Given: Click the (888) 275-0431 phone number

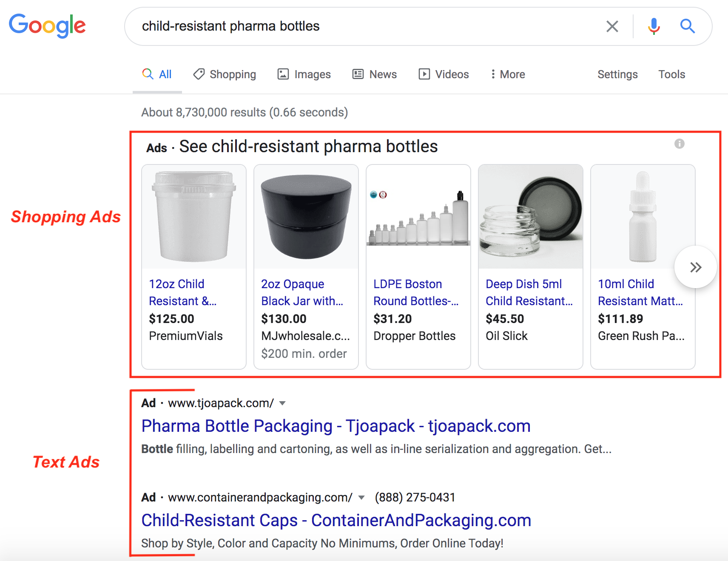Looking at the screenshot, I should pyautogui.click(x=415, y=497).
